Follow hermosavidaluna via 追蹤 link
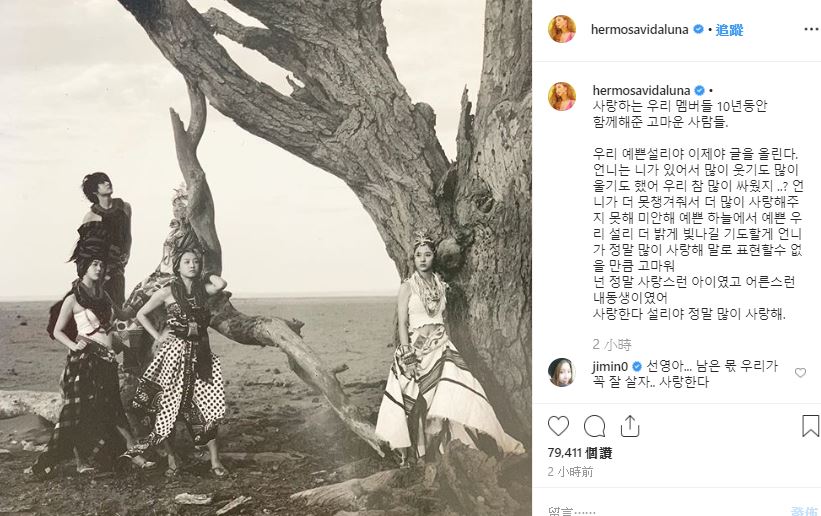Viewport: 821px width, 516px height. (x=729, y=30)
